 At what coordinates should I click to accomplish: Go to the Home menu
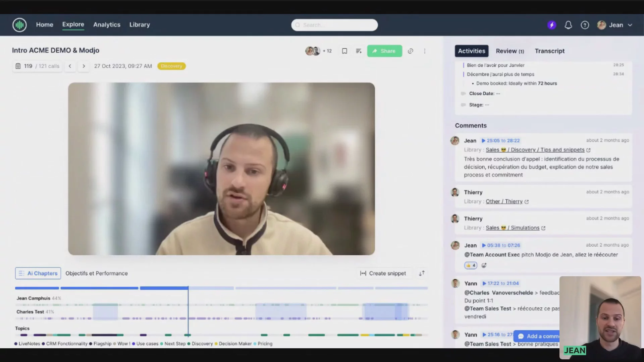(x=45, y=25)
